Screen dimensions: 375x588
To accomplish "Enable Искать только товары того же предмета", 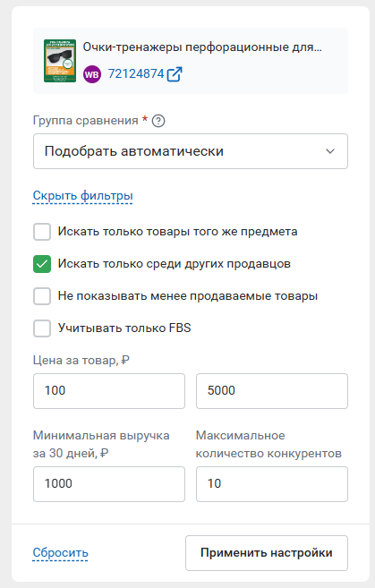I will [x=42, y=232].
